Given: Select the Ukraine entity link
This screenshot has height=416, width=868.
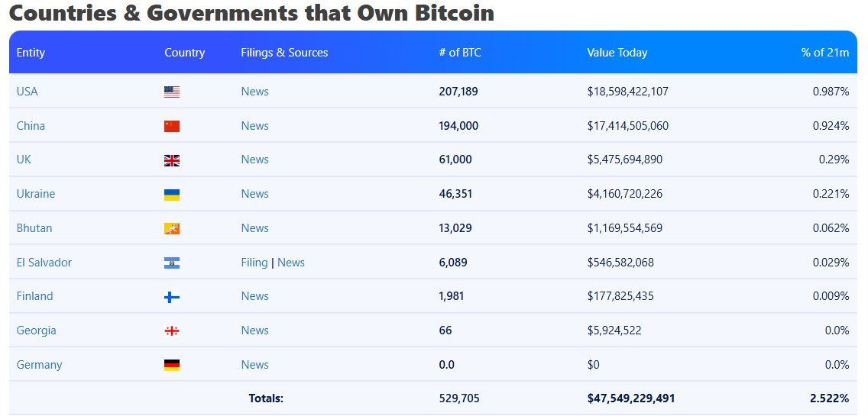Looking at the screenshot, I should (x=36, y=194).
